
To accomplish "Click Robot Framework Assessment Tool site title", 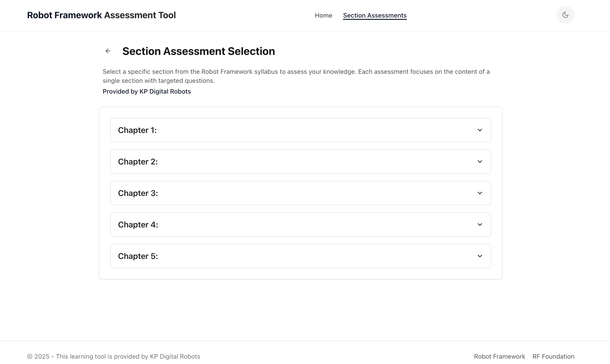I will pos(101,15).
